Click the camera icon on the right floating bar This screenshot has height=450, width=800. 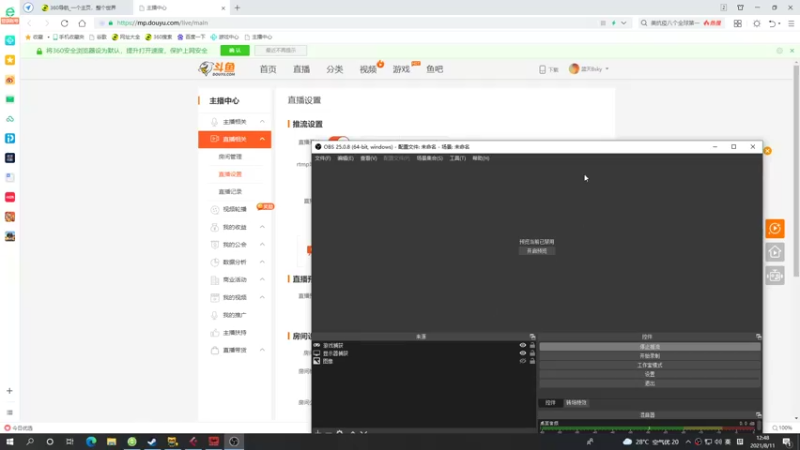(x=774, y=276)
